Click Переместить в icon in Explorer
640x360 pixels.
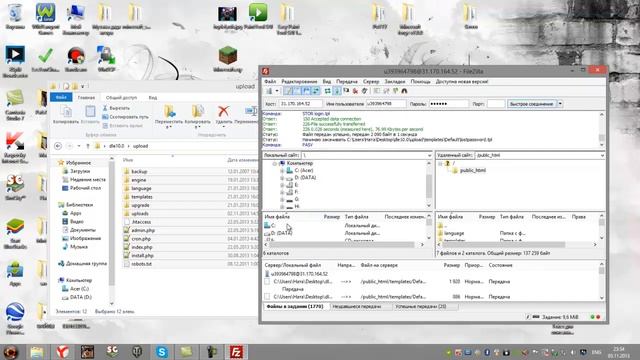tap(169, 116)
